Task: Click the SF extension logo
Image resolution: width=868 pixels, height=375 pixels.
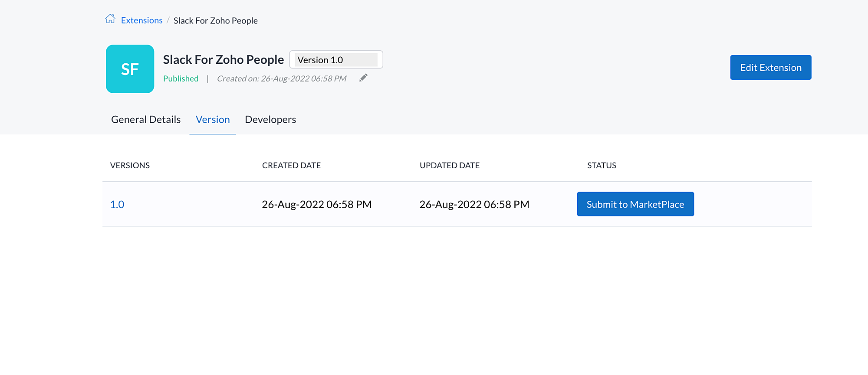Action: click(130, 69)
